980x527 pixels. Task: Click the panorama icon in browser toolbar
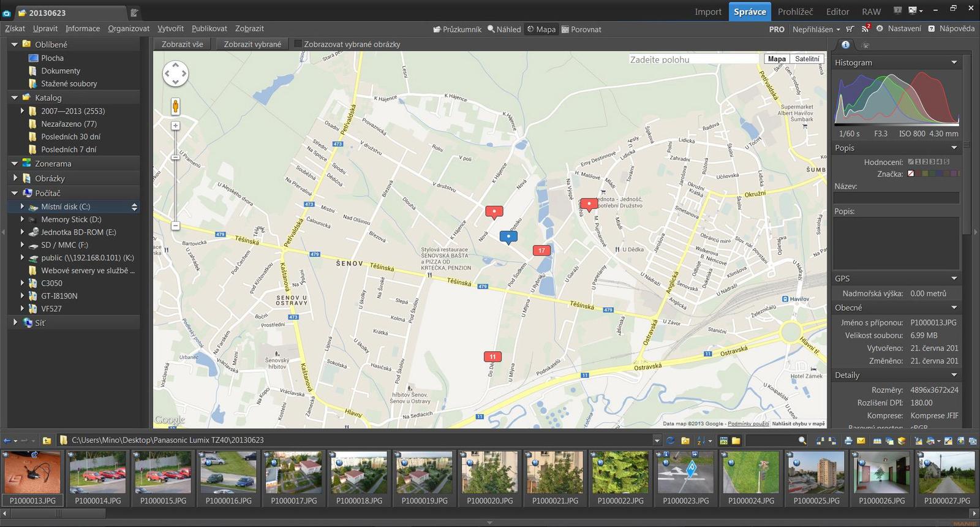877,441
